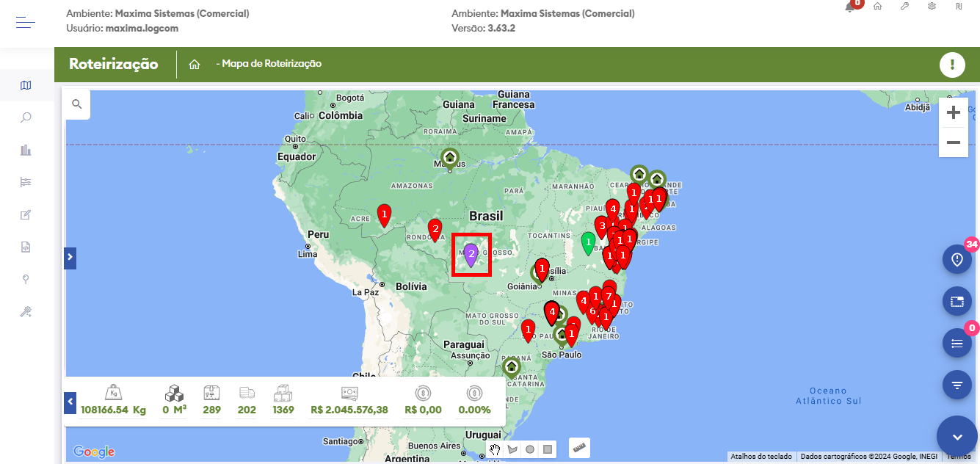Click the red marker numbered 7 in Minas

(609, 297)
